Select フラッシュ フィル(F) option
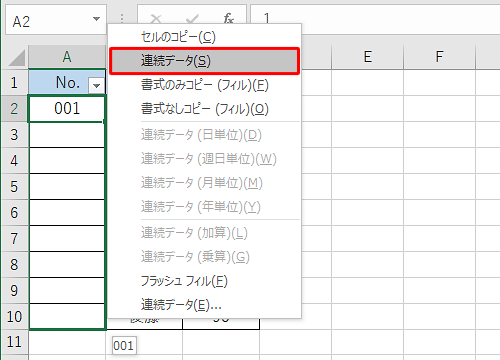This screenshot has width=500, height=360. tap(204, 281)
